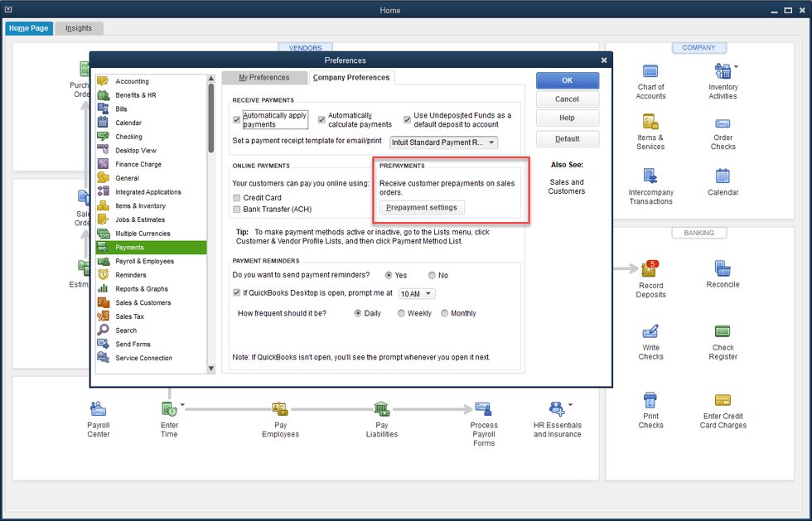Open the Chart of Accounts icon

[x=650, y=72]
